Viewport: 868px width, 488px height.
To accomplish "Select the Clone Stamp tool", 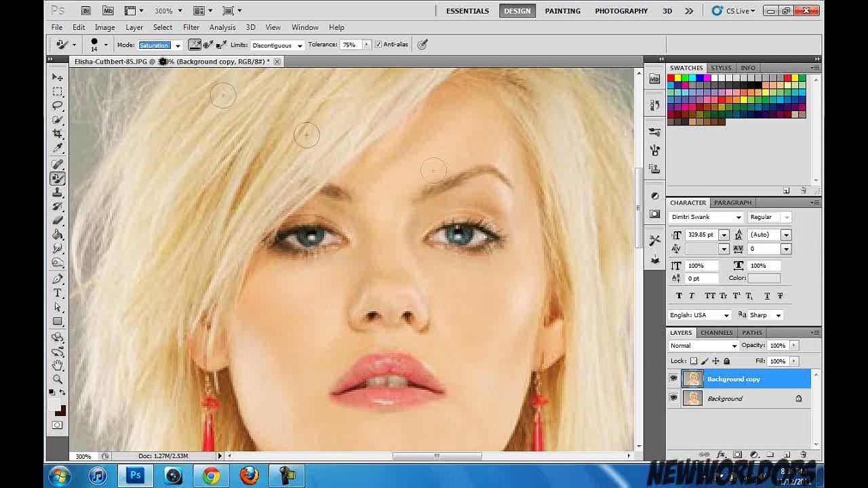I will click(x=58, y=192).
